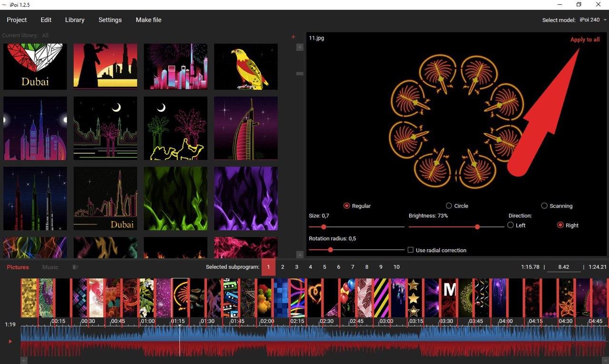Click the timeline clip with gold stars
This screenshot has width=609, height=364.
[414, 298]
